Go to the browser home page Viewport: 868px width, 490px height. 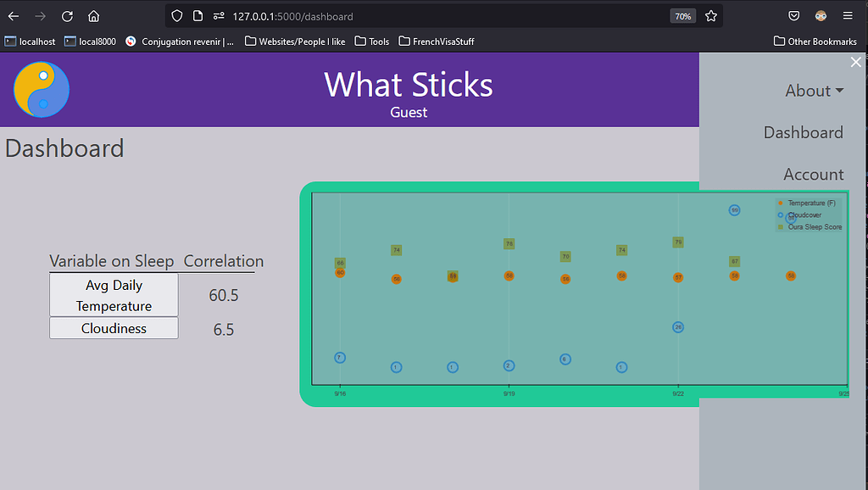pyautogui.click(x=93, y=16)
